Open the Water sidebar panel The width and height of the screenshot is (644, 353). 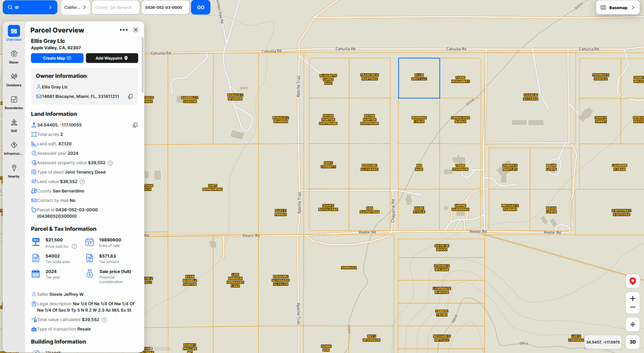(x=14, y=57)
